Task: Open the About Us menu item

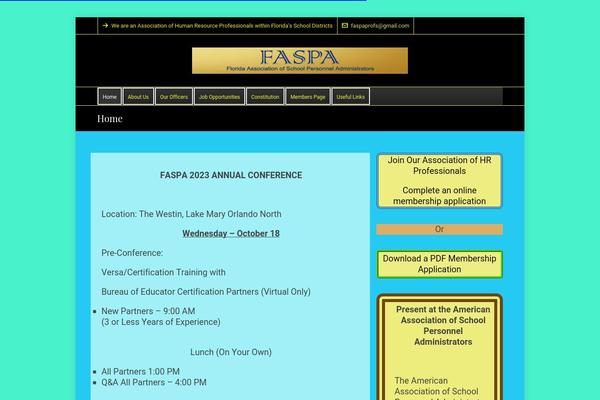Action: [x=138, y=97]
